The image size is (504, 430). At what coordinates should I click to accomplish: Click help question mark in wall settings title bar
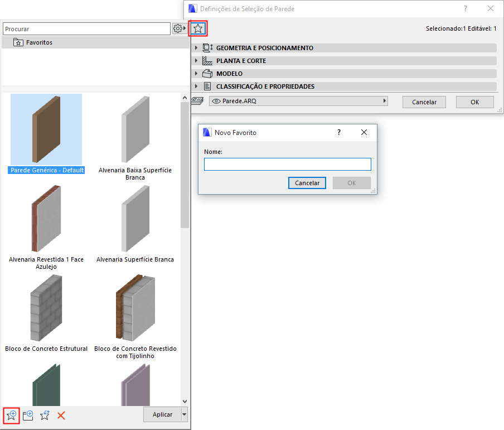[466, 8]
